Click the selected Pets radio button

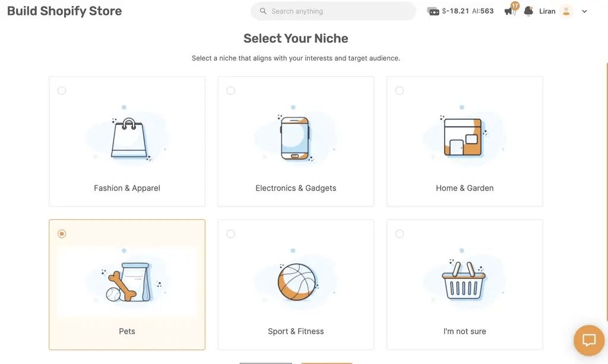point(62,234)
